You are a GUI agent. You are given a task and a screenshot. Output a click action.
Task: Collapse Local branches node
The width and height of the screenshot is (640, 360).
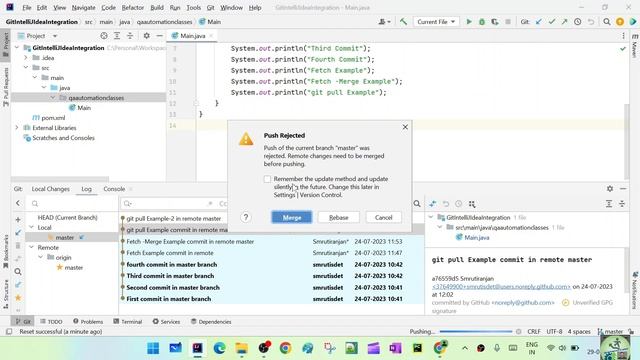pos(31,227)
